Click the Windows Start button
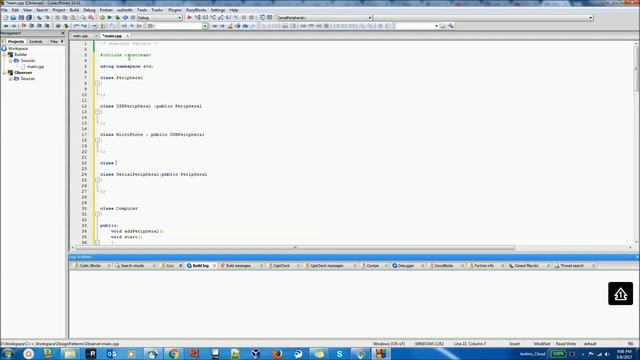The height and width of the screenshot is (360, 640). 7,354
